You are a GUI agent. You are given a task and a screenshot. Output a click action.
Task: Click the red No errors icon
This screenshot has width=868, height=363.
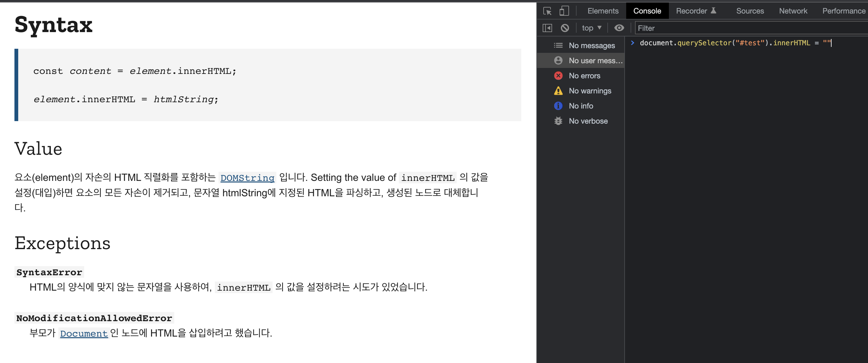click(558, 75)
